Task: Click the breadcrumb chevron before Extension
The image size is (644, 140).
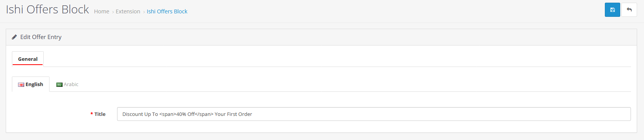Action: coord(113,12)
